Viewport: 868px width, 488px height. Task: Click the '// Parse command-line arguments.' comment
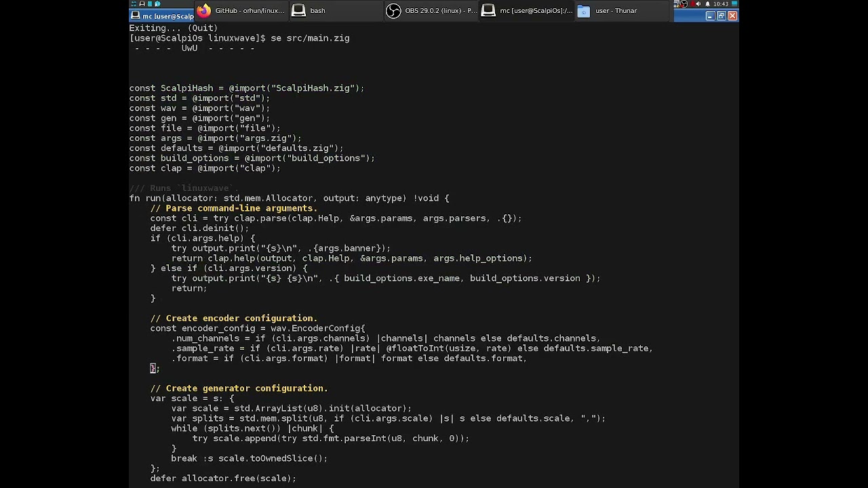(x=234, y=208)
